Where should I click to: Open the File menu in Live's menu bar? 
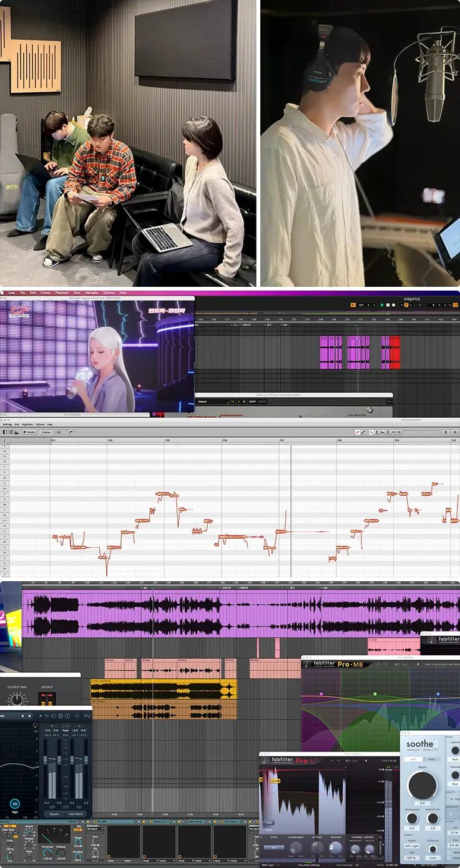click(22, 292)
